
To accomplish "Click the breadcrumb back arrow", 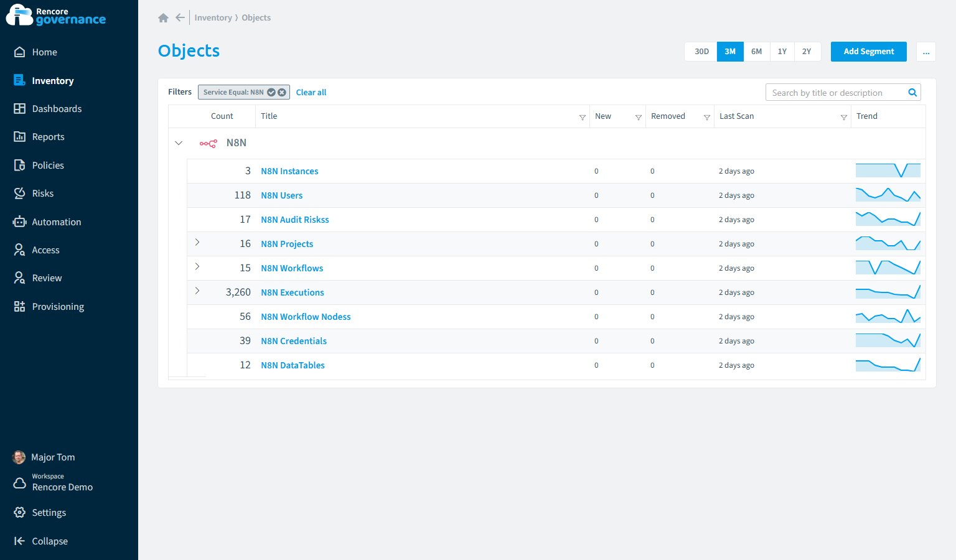I will coord(180,17).
